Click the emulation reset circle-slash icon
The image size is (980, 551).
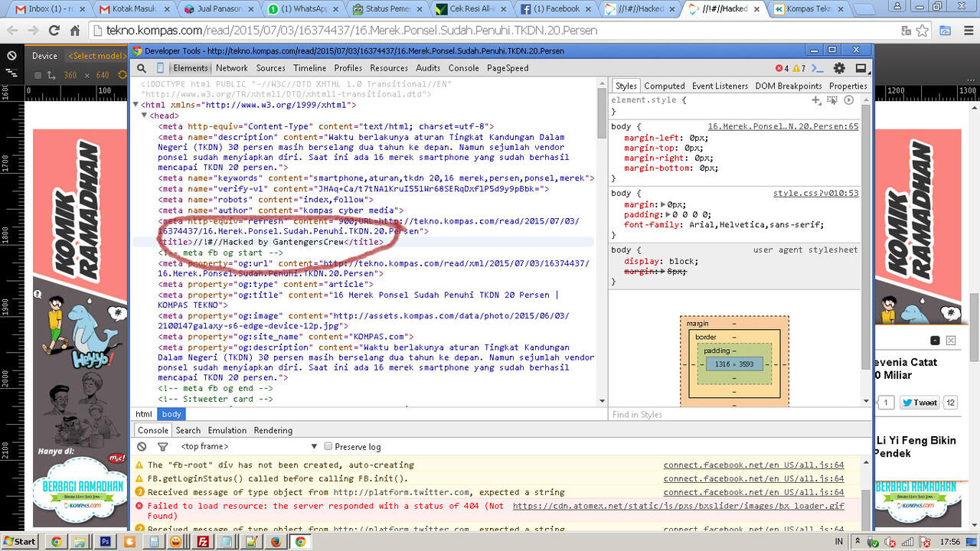12,56
